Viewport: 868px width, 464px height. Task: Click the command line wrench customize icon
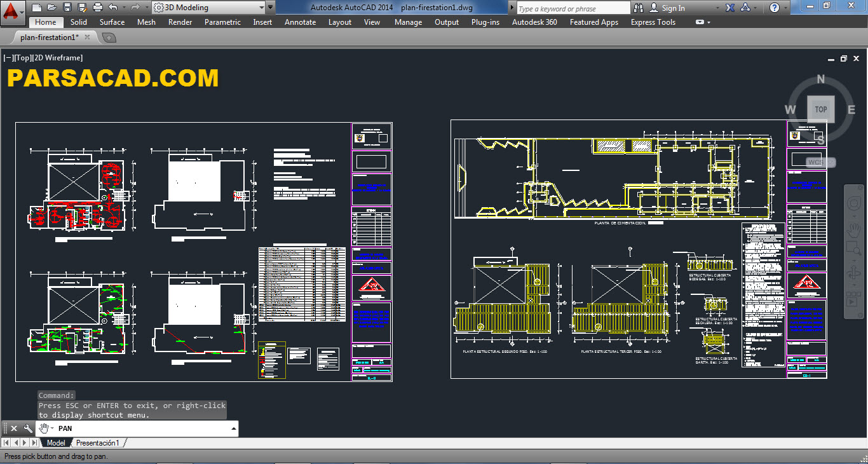[x=28, y=428]
